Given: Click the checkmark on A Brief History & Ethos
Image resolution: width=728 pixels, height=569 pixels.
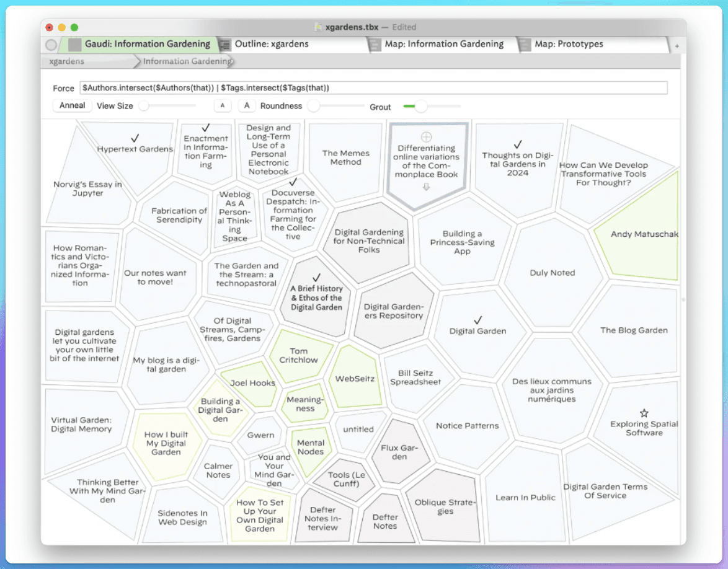Looking at the screenshot, I should tap(316, 278).
